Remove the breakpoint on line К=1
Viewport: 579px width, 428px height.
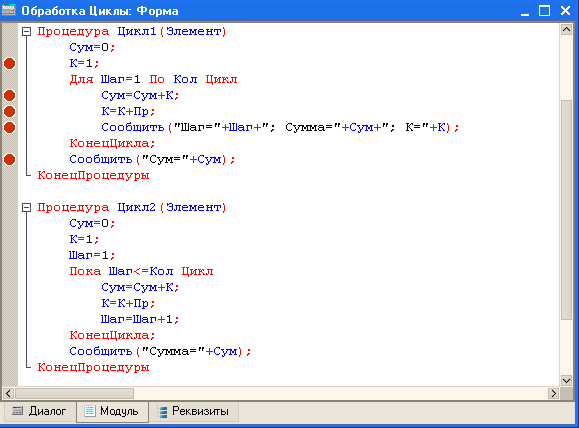(x=10, y=64)
